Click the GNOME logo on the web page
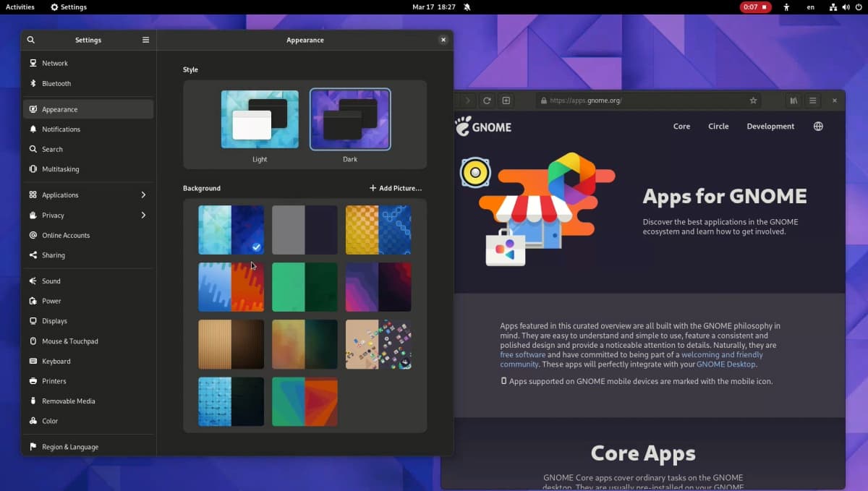Viewport: 868px width, 491px height. [483, 126]
